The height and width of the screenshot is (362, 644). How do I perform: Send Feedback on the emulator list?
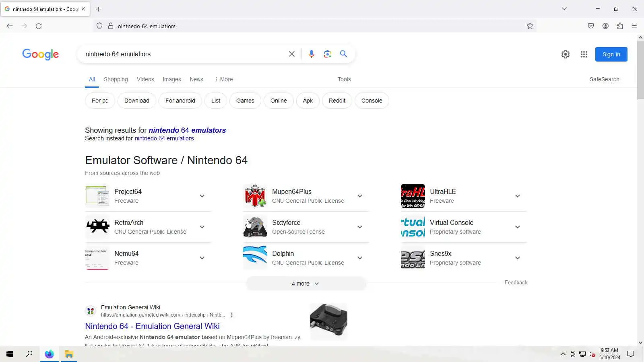[516, 283]
